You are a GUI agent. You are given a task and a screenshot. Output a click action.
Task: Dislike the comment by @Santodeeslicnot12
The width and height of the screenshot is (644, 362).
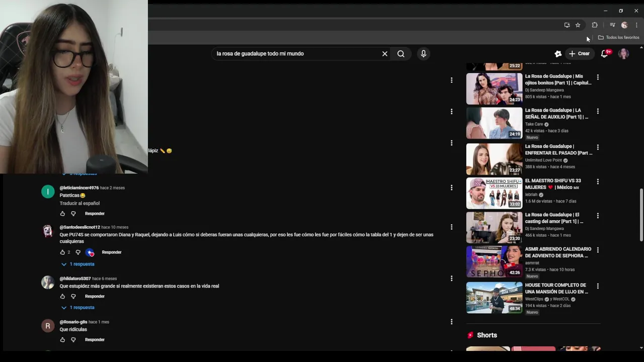point(78,252)
